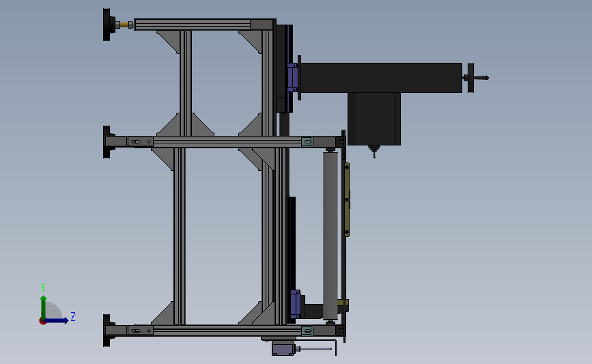592x364 pixels.
Task: Select the olive-yellow bracket strip beside the roller
Action: [347, 199]
